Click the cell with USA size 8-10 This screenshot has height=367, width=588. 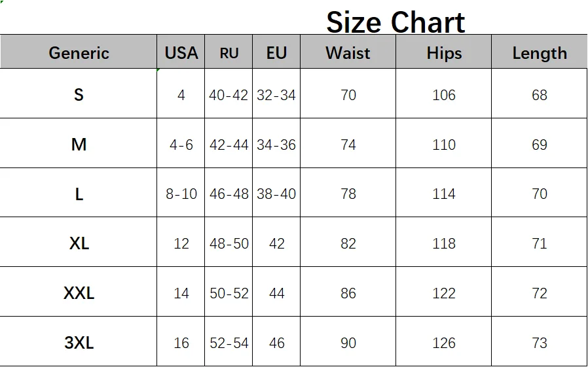point(181,192)
